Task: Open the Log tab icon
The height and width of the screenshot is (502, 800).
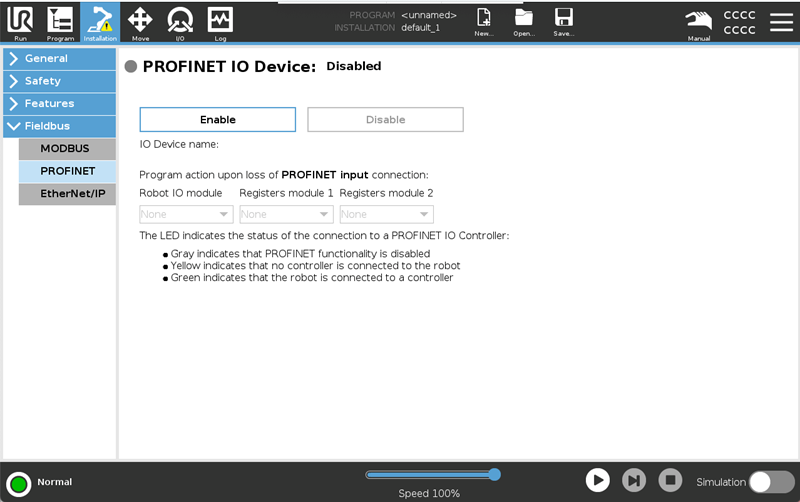Action: click(x=220, y=21)
